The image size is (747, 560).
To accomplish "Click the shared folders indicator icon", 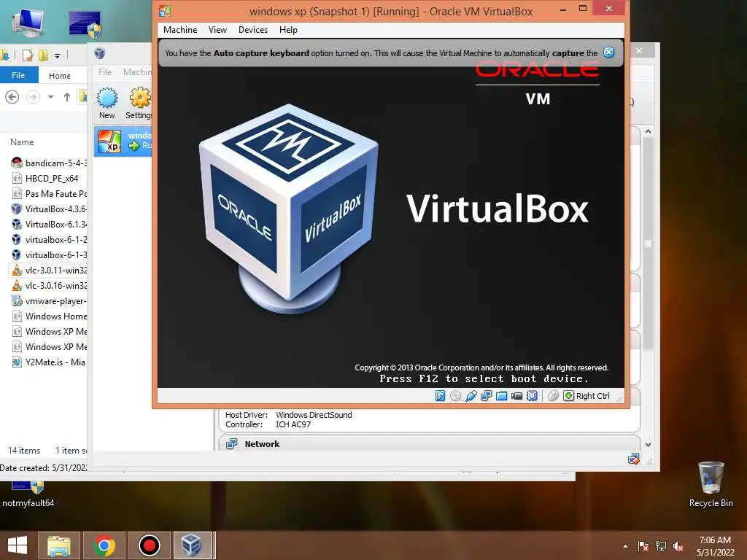I will pyautogui.click(x=501, y=396).
